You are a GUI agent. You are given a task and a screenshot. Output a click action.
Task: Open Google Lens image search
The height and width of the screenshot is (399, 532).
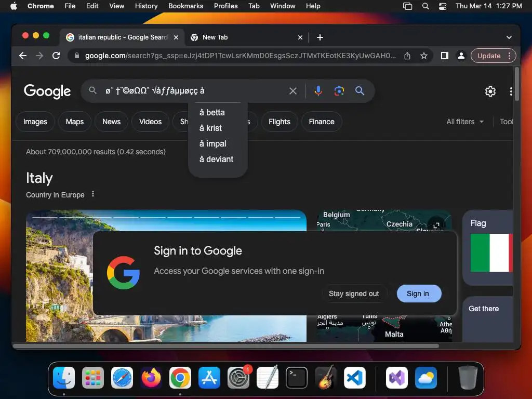click(339, 91)
